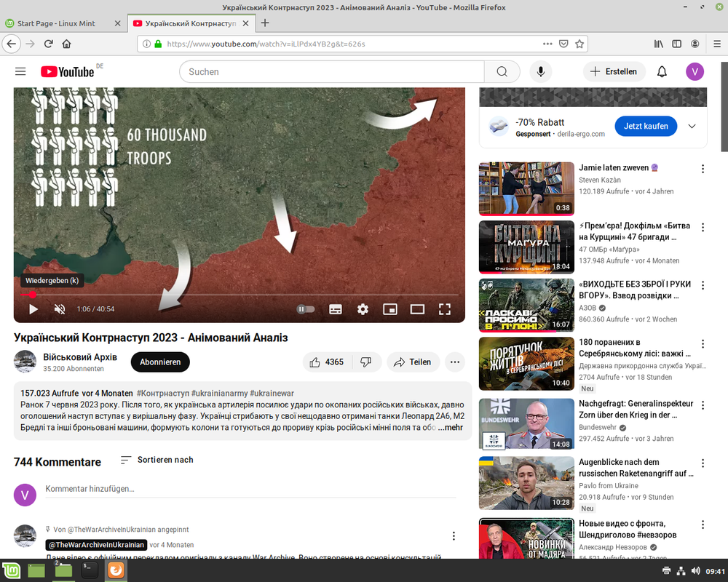Image resolution: width=728 pixels, height=582 pixels.
Task: Open the Jamie laten zweven thumbnail
Action: 526,188
